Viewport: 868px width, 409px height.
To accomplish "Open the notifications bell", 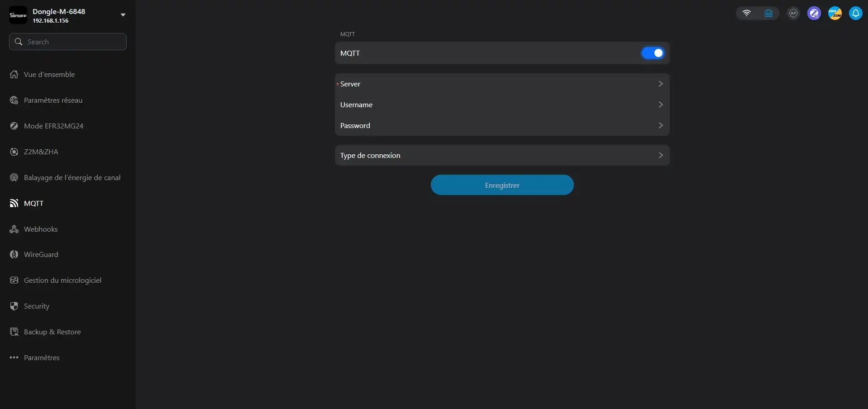I will point(855,13).
